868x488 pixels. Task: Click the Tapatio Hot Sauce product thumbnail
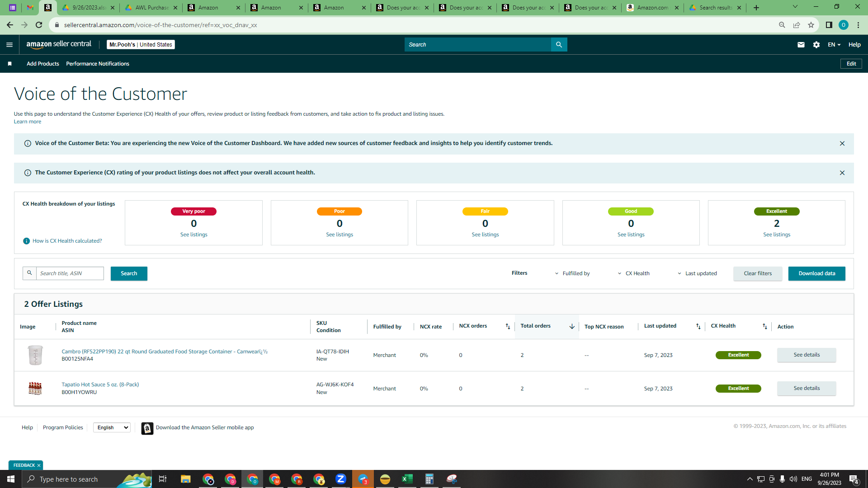click(x=35, y=389)
